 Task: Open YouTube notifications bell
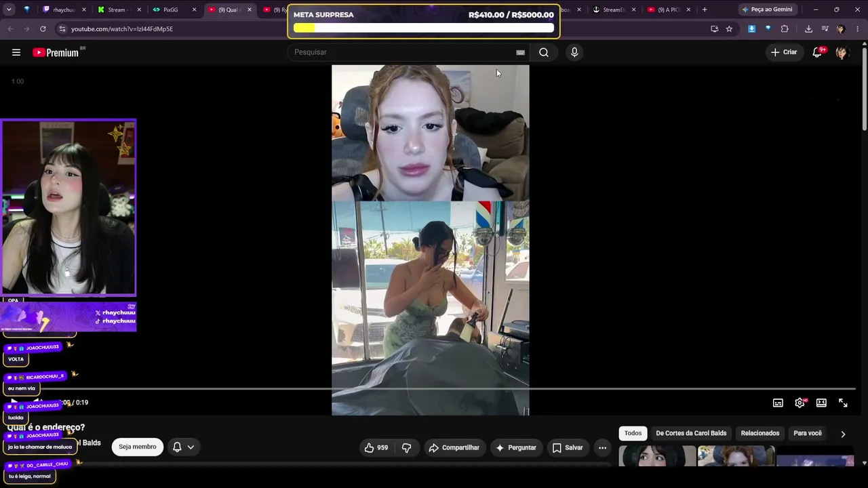818,52
